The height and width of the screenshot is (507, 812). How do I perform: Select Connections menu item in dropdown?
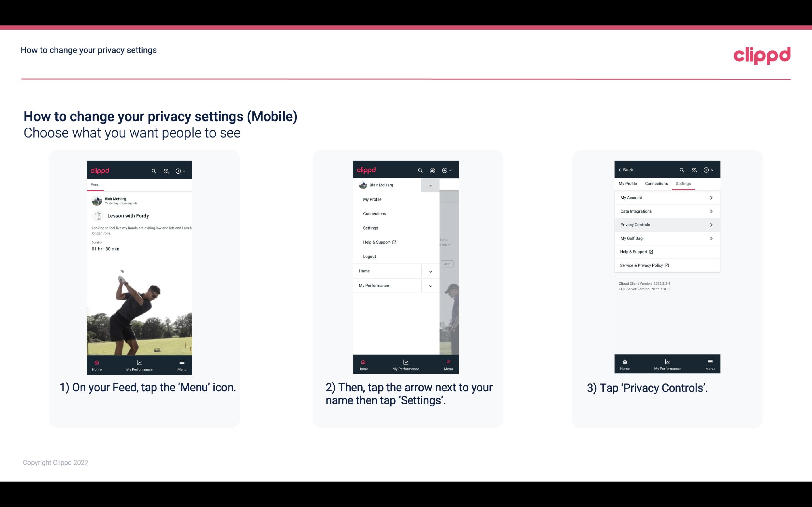pyautogui.click(x=374, y=213)
